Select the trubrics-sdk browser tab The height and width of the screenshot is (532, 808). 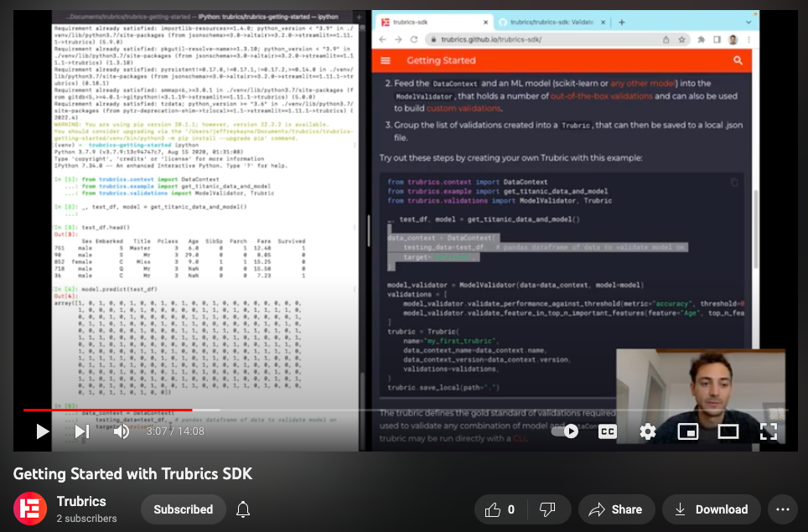432,22
